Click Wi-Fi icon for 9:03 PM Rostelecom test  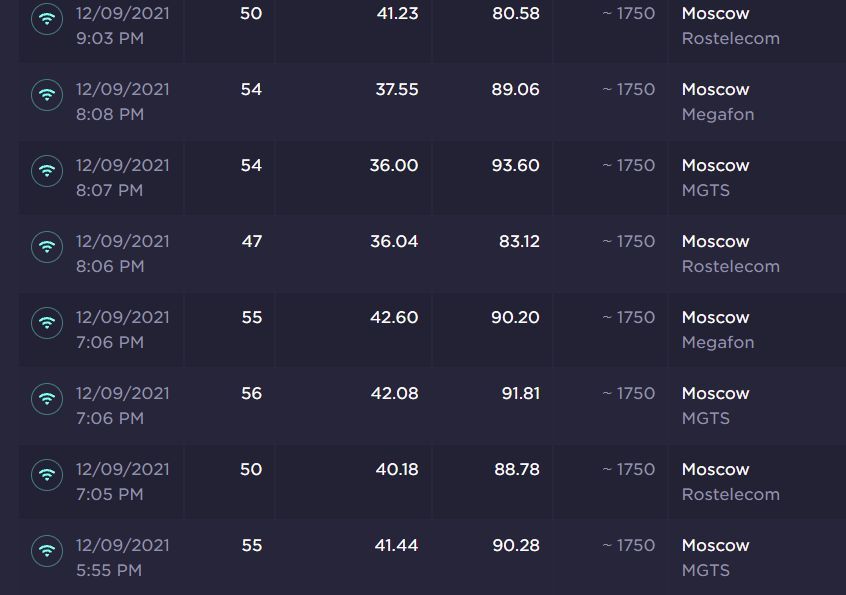[x=46, y=19]
